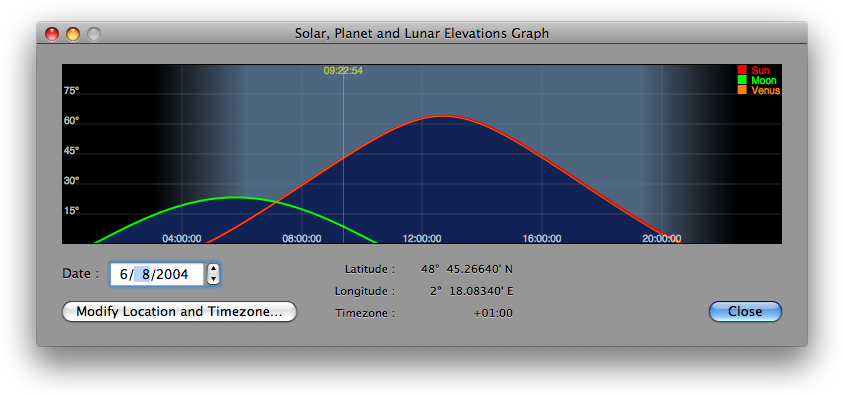
Task: Close window with red titlebar button
Action: click(x=52, y=34)
